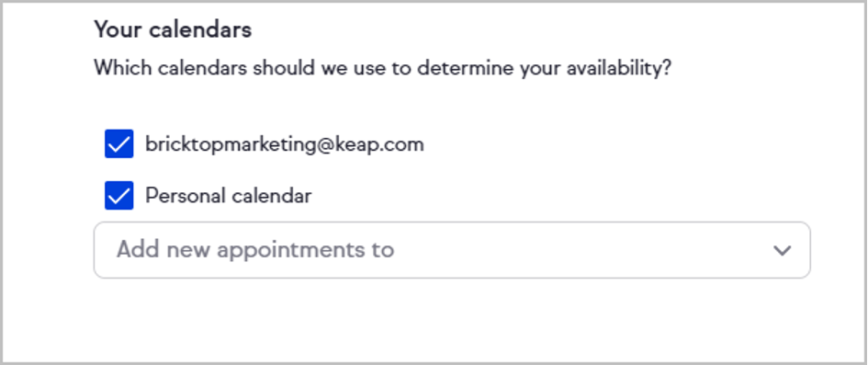The image size is (868, 365).
Task: Click the availability question description text
Action: click(382, 69)
